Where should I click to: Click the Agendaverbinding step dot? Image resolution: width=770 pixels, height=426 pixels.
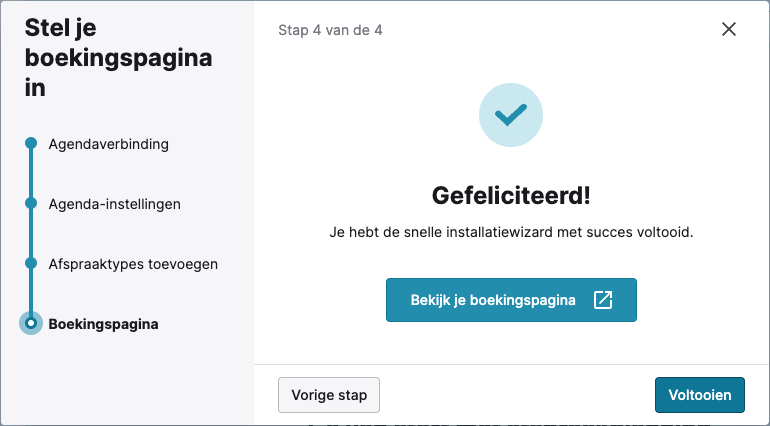click(x=31, y=144)
